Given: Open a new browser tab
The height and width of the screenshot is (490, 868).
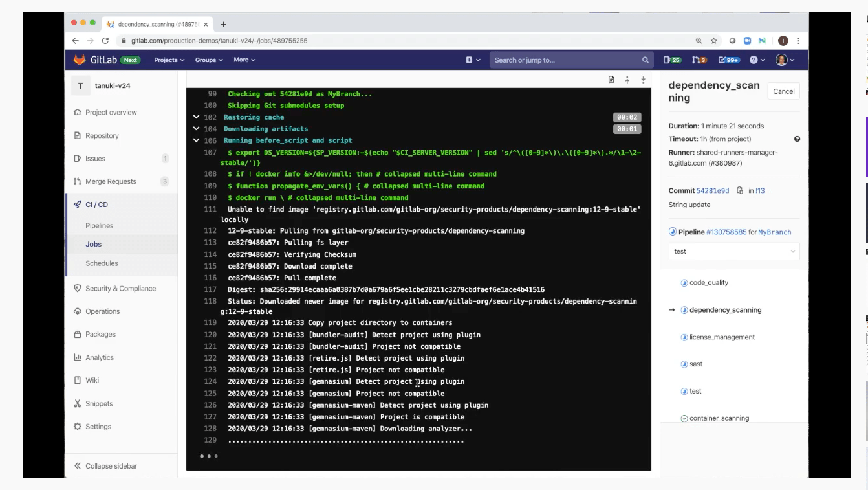Looking at the screenshot, I should [224, 24].
